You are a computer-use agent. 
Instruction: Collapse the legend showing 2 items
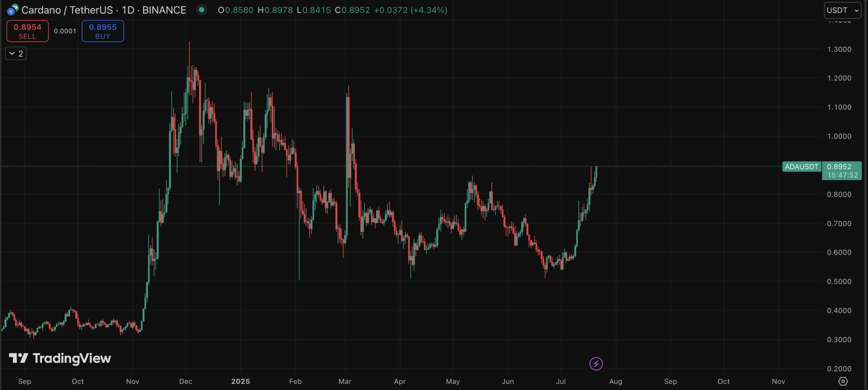click(15, 53)
